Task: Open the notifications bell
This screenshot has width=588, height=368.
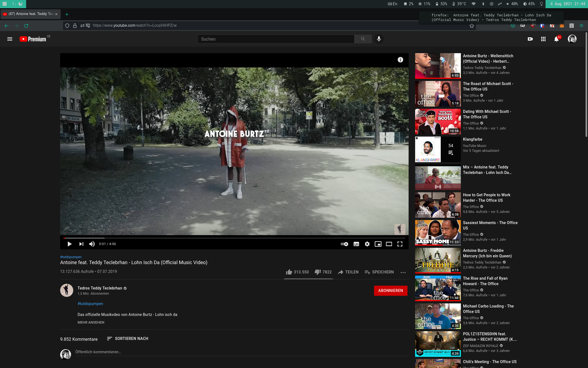Action: 556,39
